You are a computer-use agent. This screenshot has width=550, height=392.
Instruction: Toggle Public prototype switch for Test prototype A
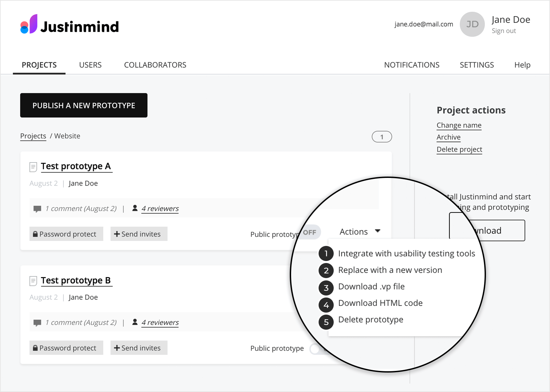pos(311,232)
